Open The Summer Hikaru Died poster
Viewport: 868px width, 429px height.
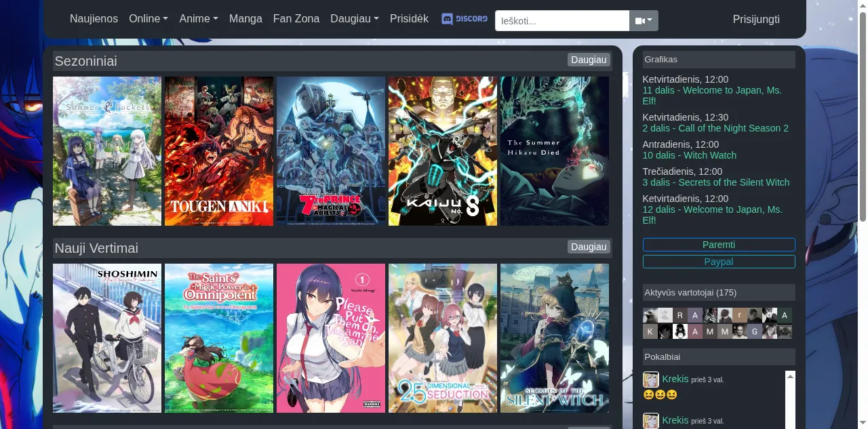pos(555,151)
